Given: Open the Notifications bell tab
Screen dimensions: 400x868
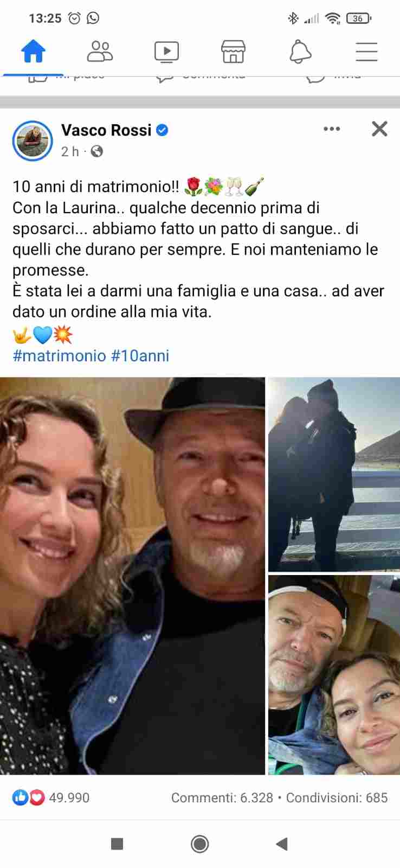Looking at the screenshot, I should (300, 52).
